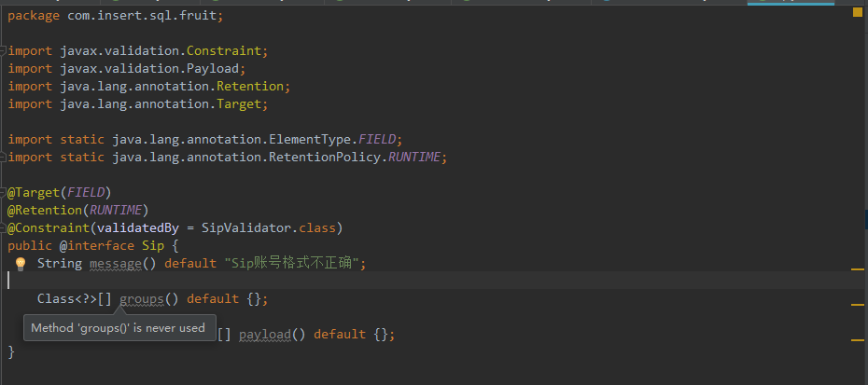Click the 'package' keyword on first line
Screen dimensions: 868x385
34,16
